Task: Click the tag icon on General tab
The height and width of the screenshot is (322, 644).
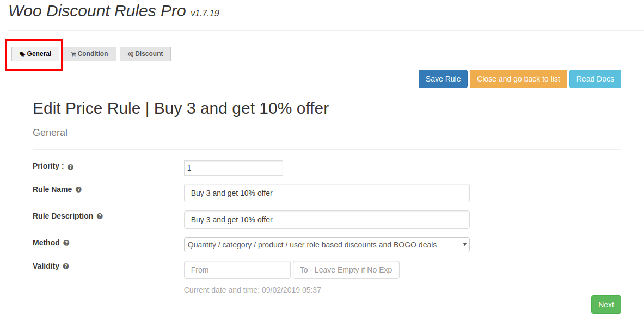Action: pyautogui.click(x=22, y=54)
